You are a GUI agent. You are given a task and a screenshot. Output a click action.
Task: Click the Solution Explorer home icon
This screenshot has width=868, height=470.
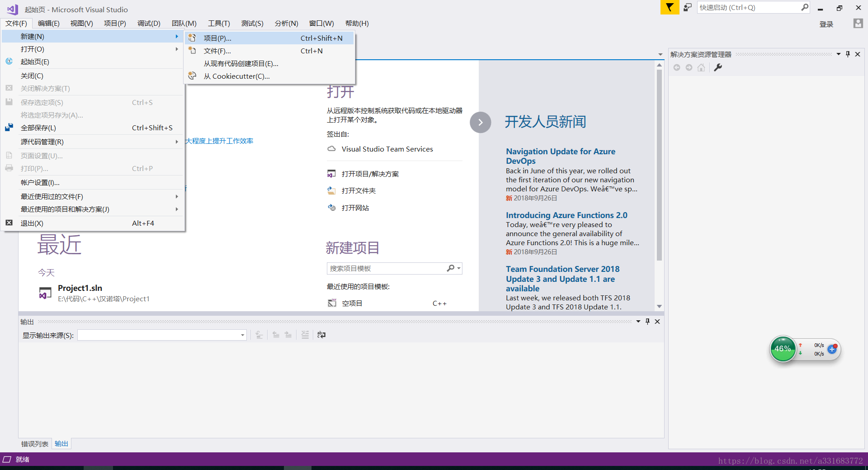click(701, 67)
